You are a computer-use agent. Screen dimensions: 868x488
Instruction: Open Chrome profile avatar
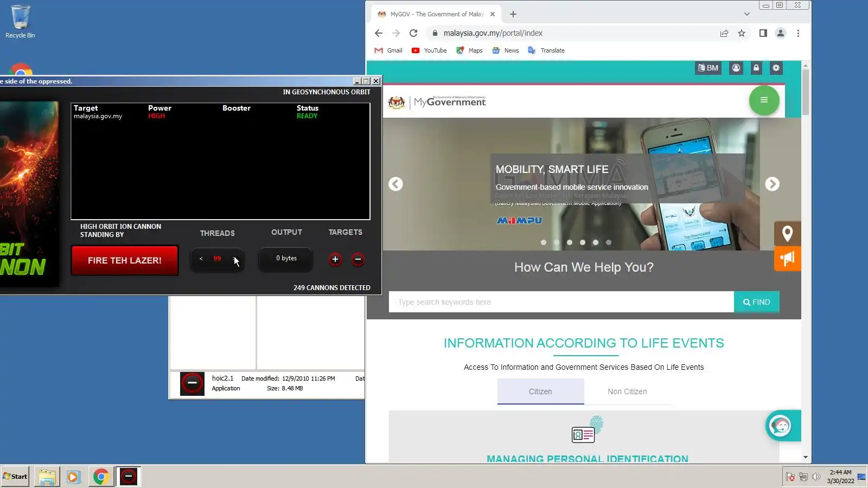[781, 33]
